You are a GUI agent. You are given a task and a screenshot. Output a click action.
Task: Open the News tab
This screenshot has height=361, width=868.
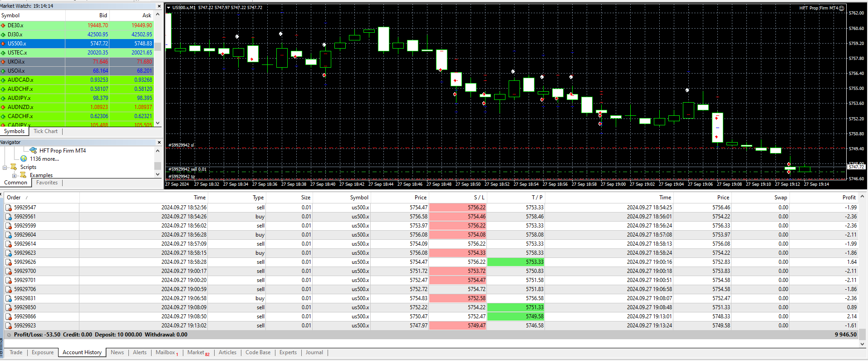[117, 352]
